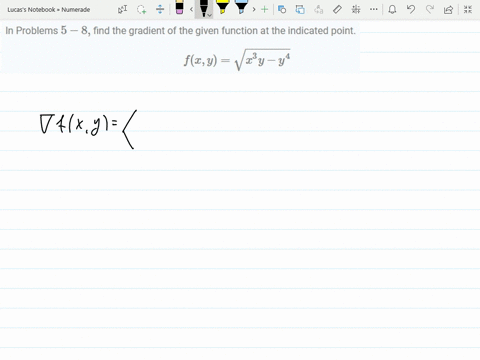The image size is (480, 360).
Task: Click the f(x,y) square root equation
Action: click(237, 60)
